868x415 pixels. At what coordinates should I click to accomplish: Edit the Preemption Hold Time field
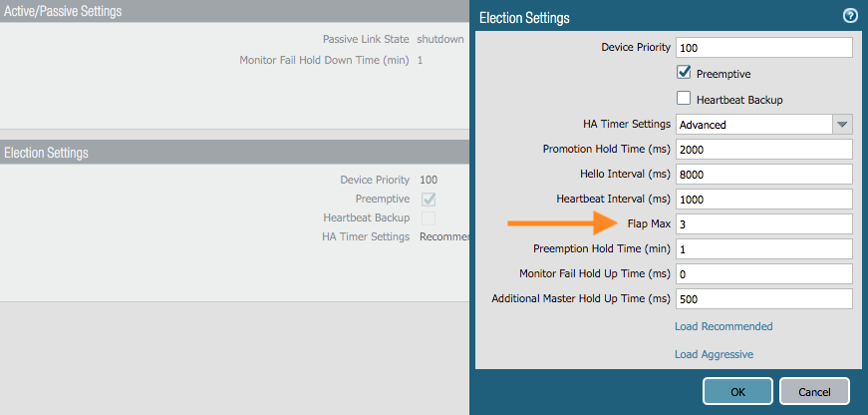[763, 248]
